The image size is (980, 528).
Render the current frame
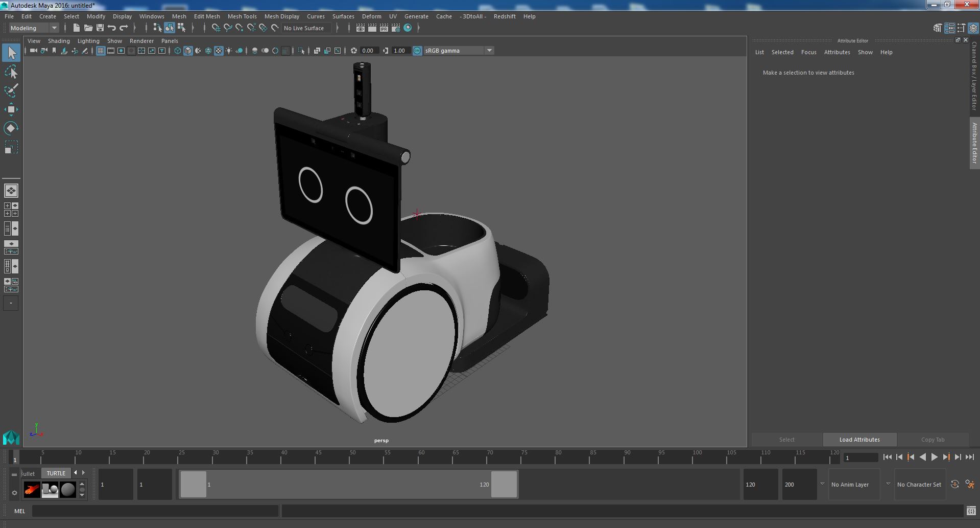[x=372, y=28]
